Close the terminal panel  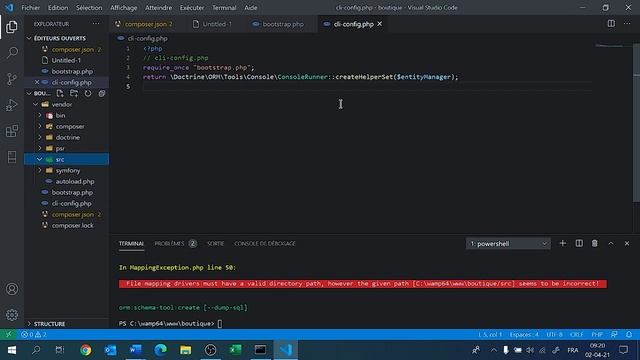coord(627,243)
